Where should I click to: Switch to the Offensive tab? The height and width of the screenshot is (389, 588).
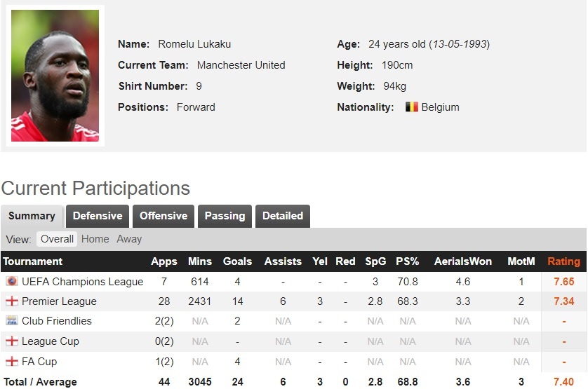pyautogui.click(x=163, y=216)
